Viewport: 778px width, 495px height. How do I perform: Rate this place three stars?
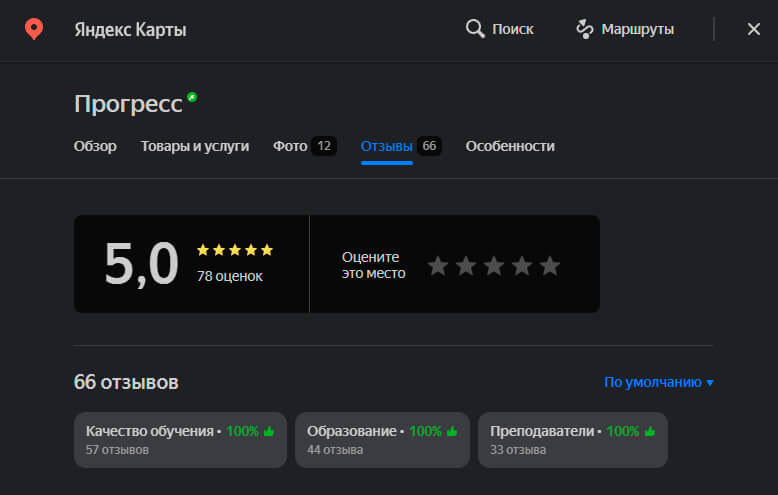[494, 266]
